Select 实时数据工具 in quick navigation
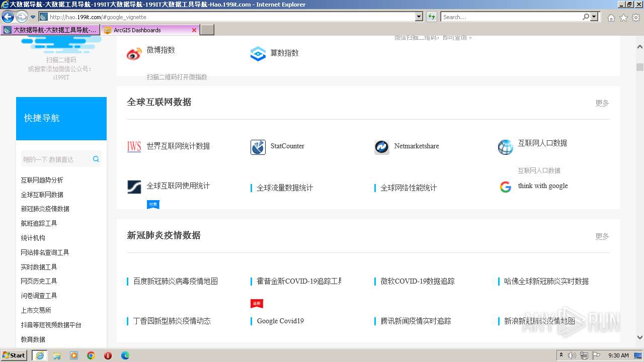The height and width of the screenshot is (362, 644). coord(39,267)
